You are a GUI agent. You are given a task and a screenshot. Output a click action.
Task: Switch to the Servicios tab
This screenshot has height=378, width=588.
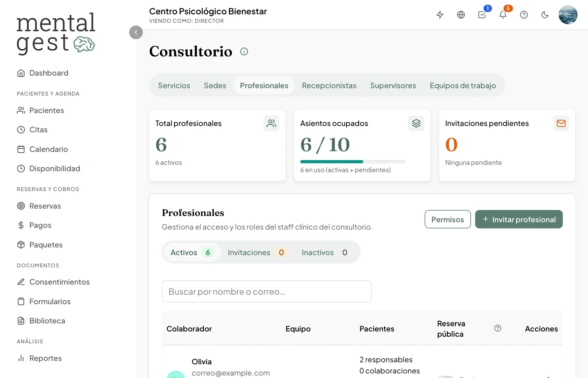click(x=174, y=85)
